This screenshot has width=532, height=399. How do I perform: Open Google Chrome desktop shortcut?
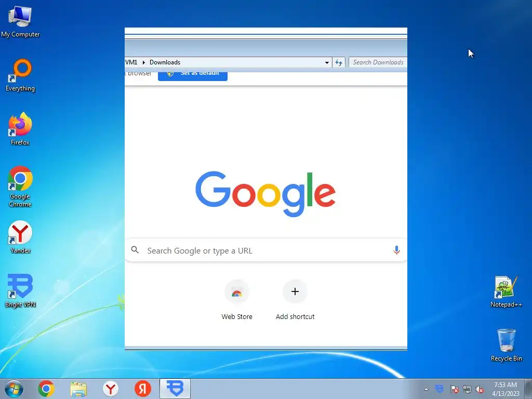(20, 187)
